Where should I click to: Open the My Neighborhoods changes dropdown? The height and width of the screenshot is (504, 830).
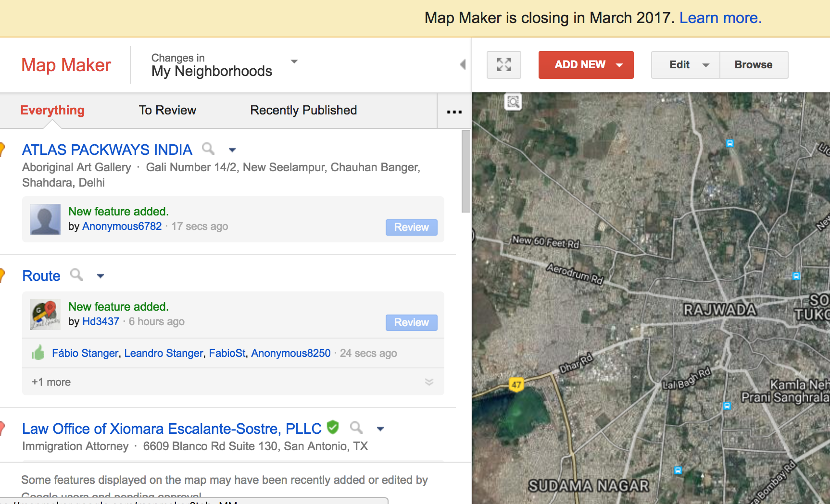point(294,62)
